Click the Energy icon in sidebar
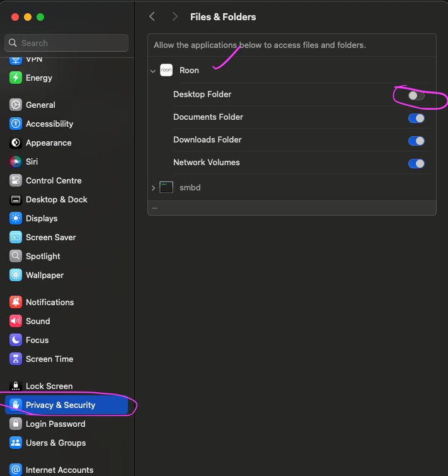 coord(16,78)
